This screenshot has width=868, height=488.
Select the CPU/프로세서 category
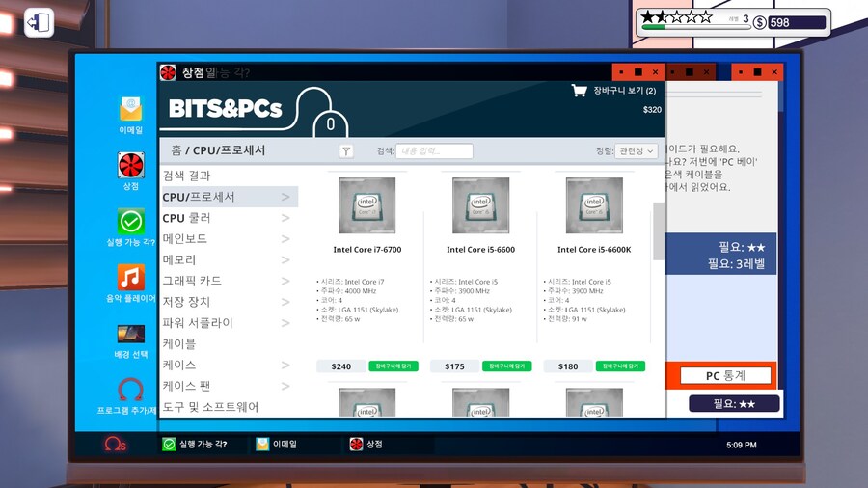pyautogui.click(x=229, y=197)
